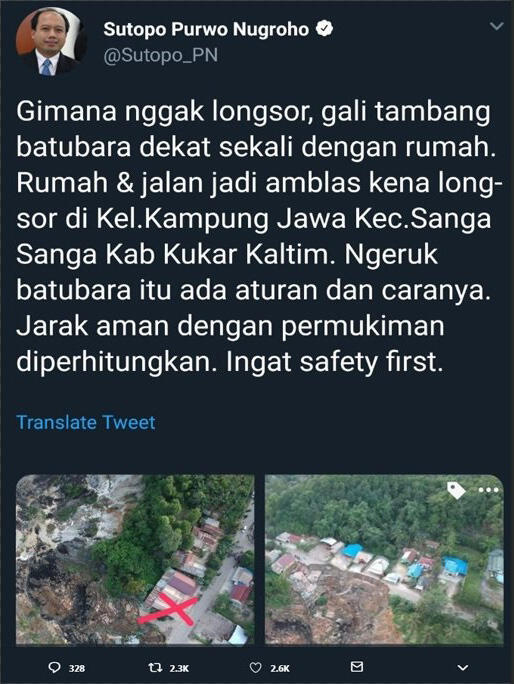
Task: Open aerial photo of blue-roofed houses
Action: point(384,559)
